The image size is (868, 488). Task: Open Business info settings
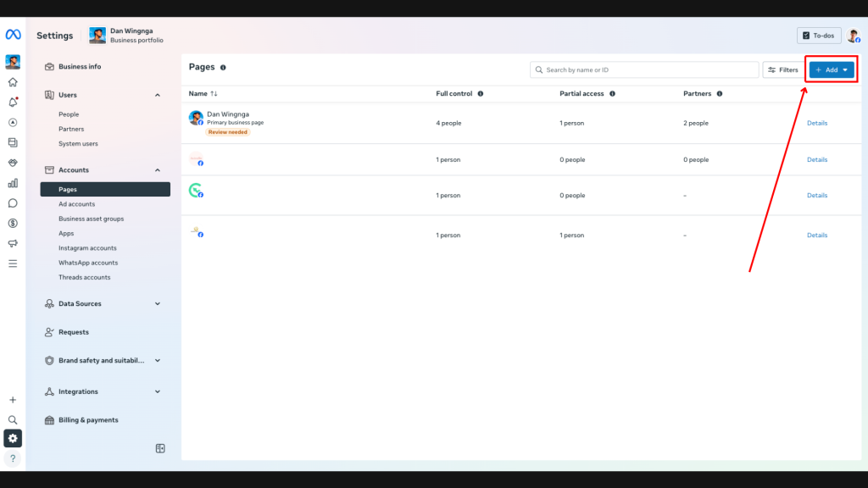pos(80,66)
